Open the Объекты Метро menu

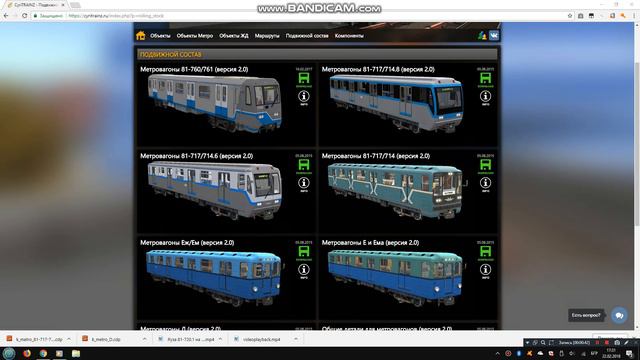click(195, 36)
